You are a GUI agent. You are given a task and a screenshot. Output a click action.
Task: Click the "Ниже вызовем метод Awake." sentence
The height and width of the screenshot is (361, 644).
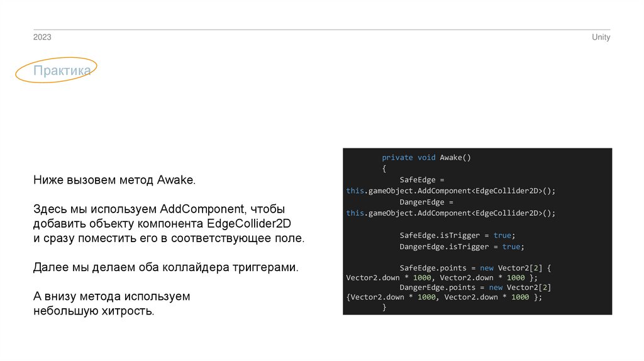click(x=114, y=181)
